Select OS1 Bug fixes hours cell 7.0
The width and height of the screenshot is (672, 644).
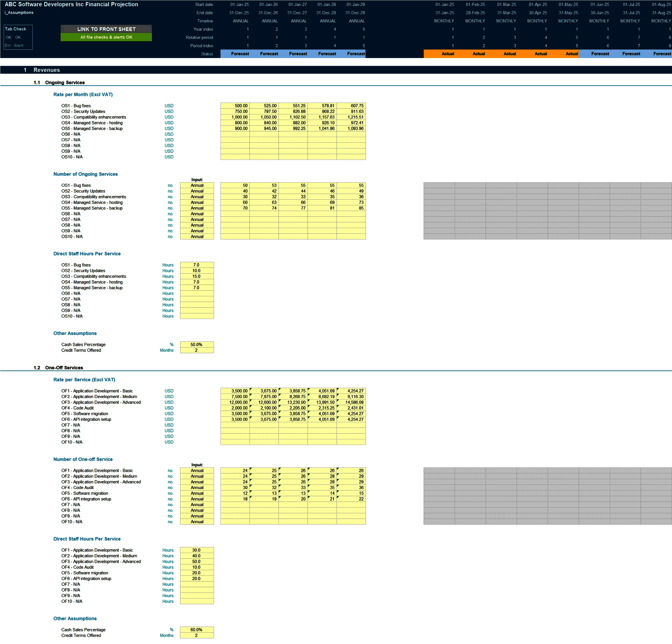click(197, 265)
